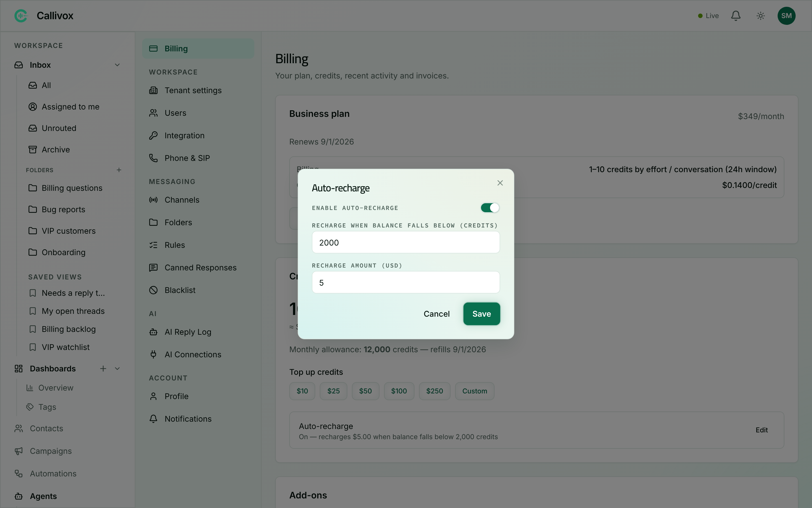The height and width of the screenshot is (508, 812).
Task: Open the Tags dashboard
Action: click(x=74, y=407)
